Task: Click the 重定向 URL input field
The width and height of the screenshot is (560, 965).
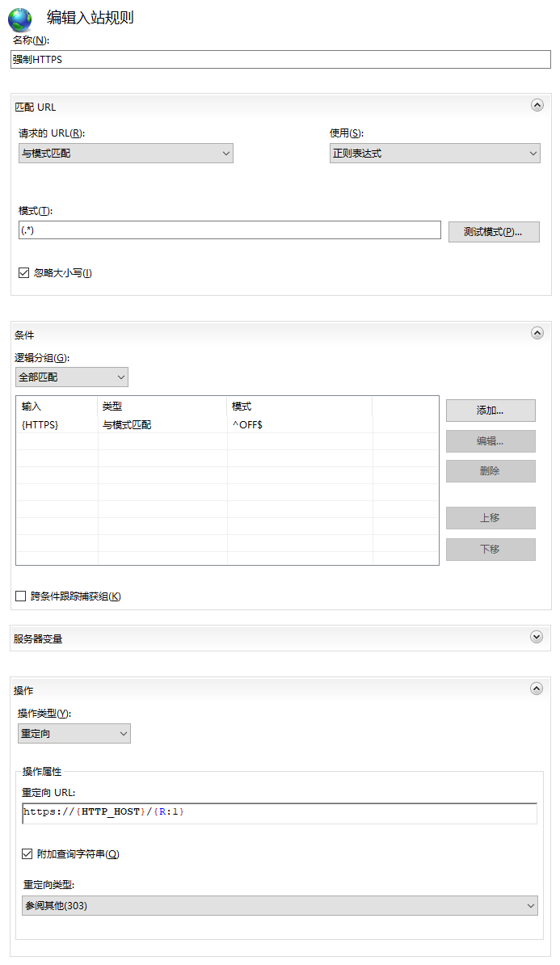Action: [280, 812]
